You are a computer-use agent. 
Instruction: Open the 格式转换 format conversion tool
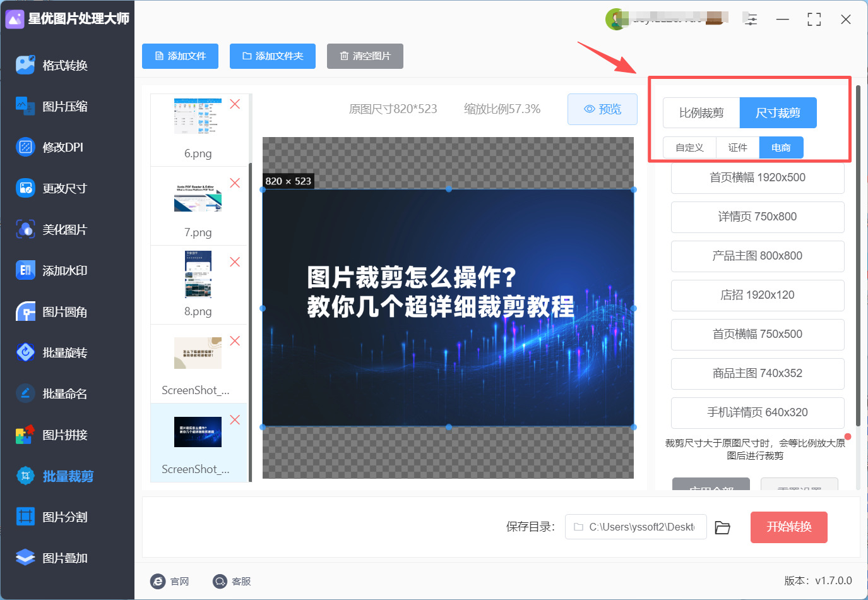point(52,65)
